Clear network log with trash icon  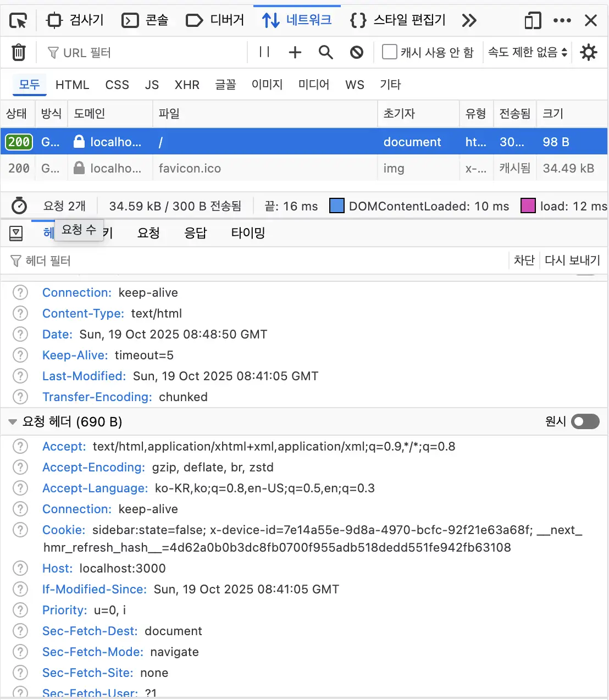tap(19, 52)
